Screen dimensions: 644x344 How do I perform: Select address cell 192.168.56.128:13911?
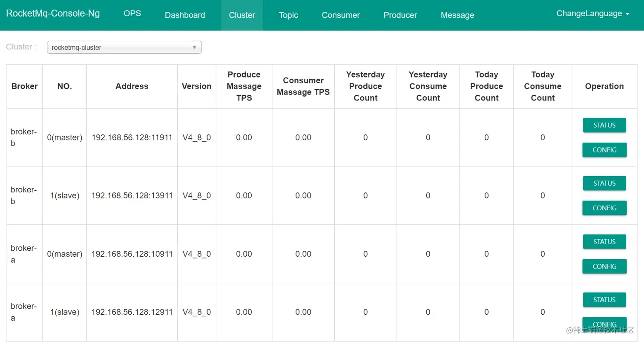point(132,195)
